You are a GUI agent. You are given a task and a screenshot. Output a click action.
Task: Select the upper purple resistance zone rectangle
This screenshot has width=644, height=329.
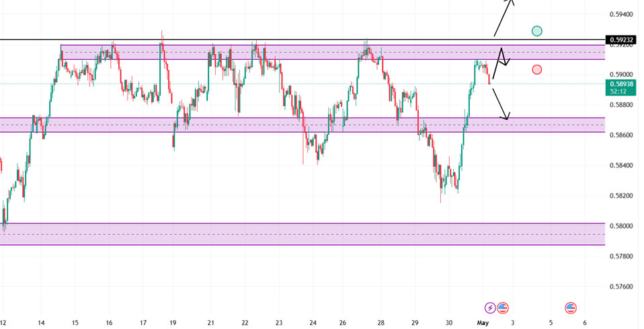(333, 52)
